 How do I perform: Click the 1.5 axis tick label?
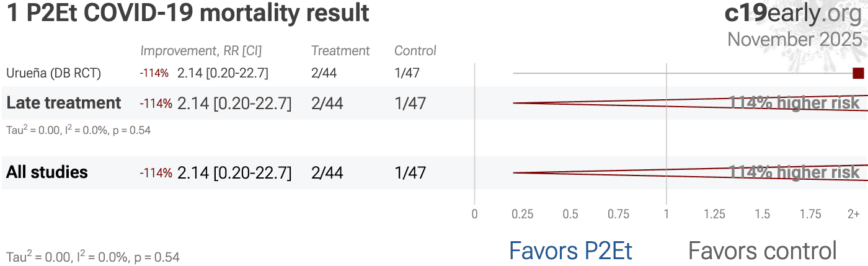pyautogui.click(x=763, y=215)
